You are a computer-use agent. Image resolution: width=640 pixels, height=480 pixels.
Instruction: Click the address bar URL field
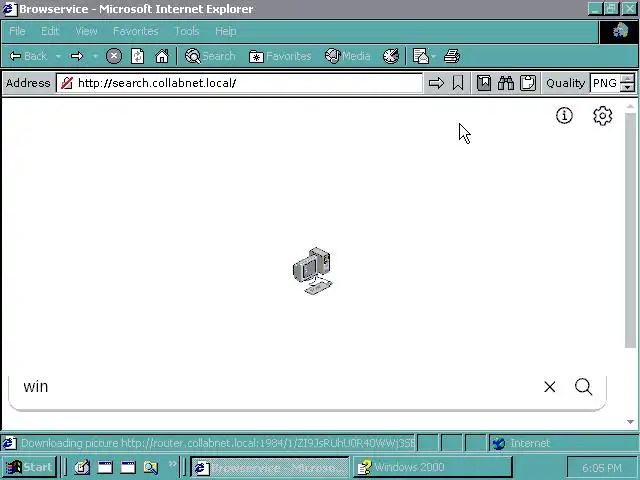[239, 83]
